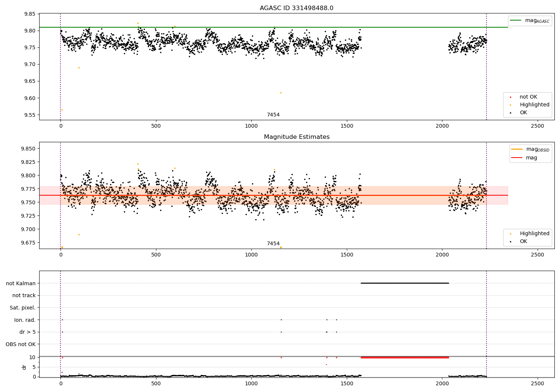Screen dimensions: 560x392
Task: Click the 9.825 y-axis tick label
Action: pos(28,162)
